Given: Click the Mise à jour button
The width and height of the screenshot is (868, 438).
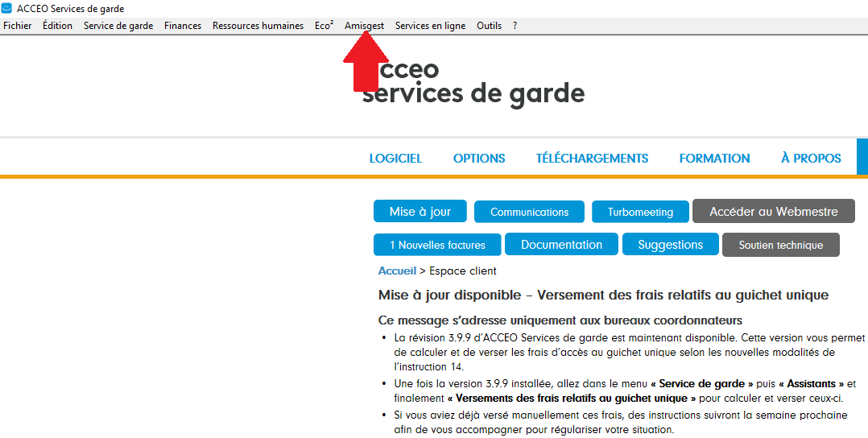Looking at the screenshot, I should coord(420,212).
